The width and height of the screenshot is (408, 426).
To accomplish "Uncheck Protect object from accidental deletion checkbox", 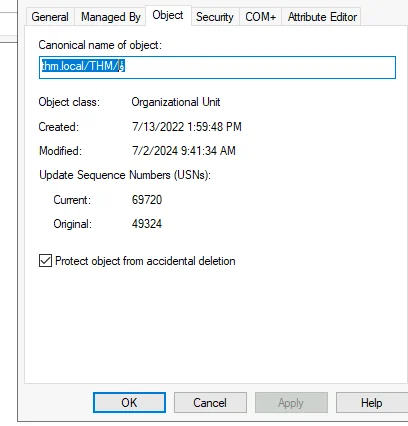I will pyautogui.click(x=45, y=261).
